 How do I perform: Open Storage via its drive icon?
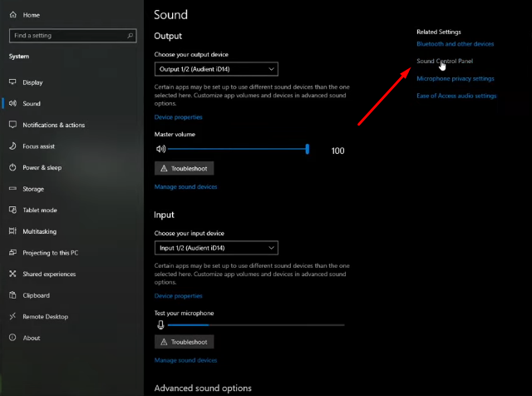12,189
